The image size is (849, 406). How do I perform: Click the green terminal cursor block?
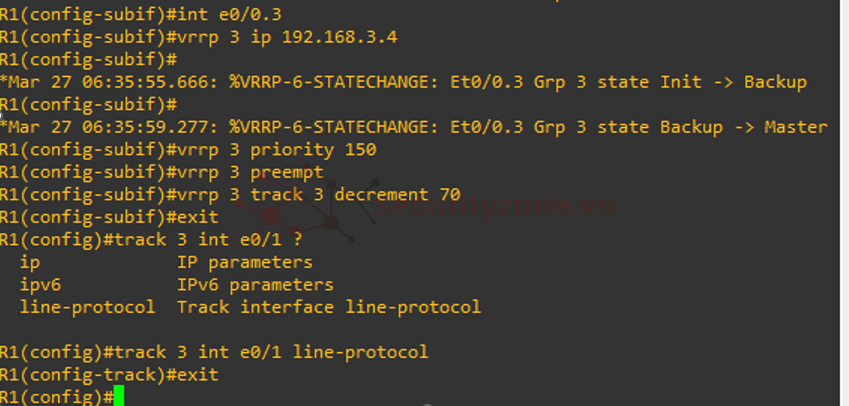[x=119, y=396]
